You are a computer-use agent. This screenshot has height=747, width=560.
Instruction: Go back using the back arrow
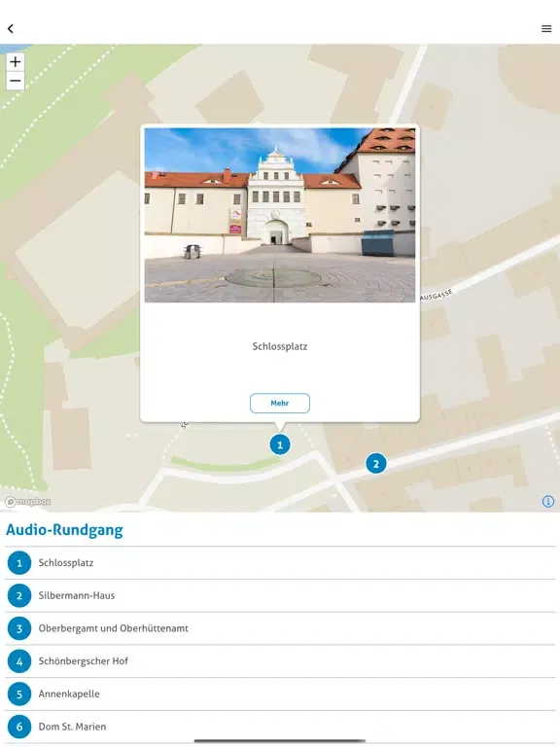(x=11, y=29)
